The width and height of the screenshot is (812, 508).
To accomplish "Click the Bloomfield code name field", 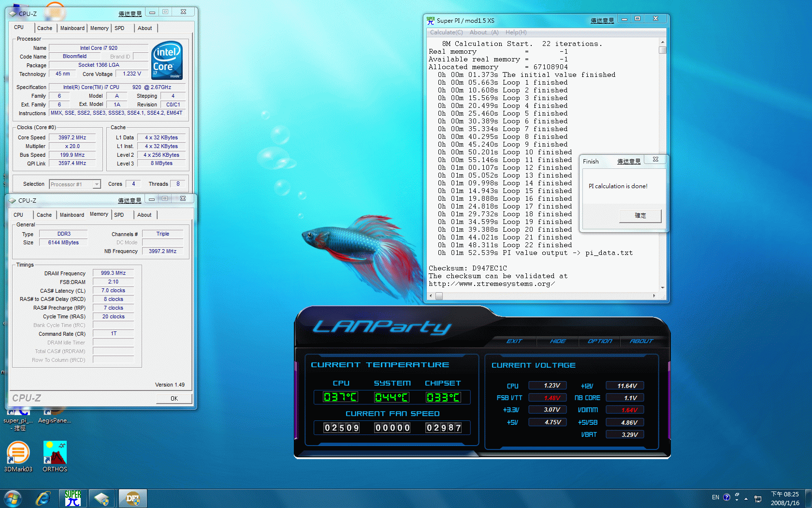I will (74, 57).
